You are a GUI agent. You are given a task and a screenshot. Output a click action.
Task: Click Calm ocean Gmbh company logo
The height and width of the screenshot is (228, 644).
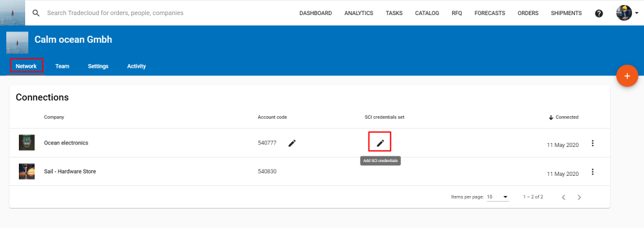click(17, 43)
